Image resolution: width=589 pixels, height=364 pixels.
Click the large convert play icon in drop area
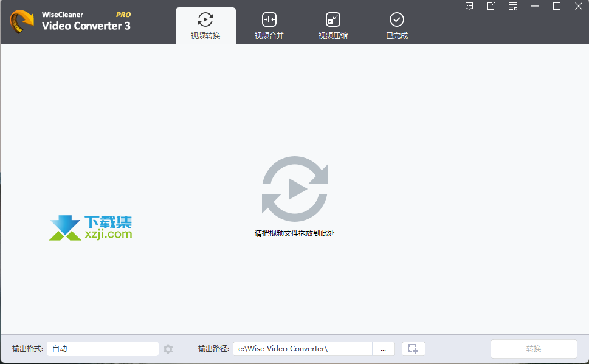tap(295, 189)
